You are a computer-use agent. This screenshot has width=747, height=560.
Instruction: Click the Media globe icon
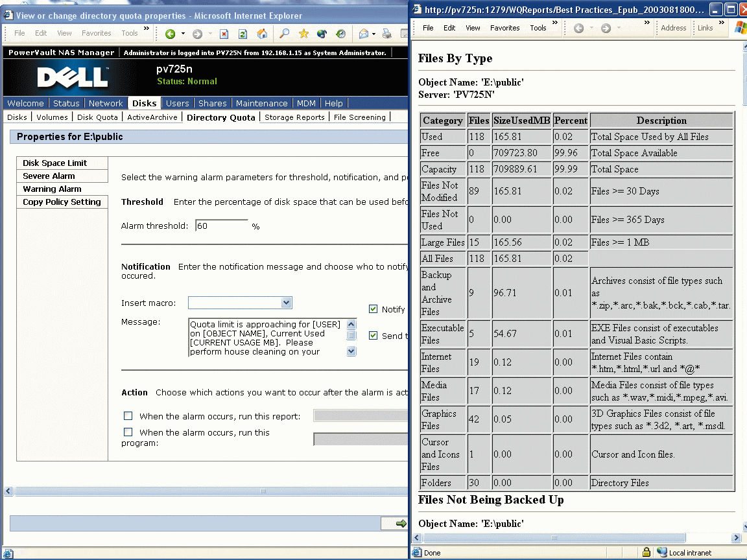tap(322, 34)
